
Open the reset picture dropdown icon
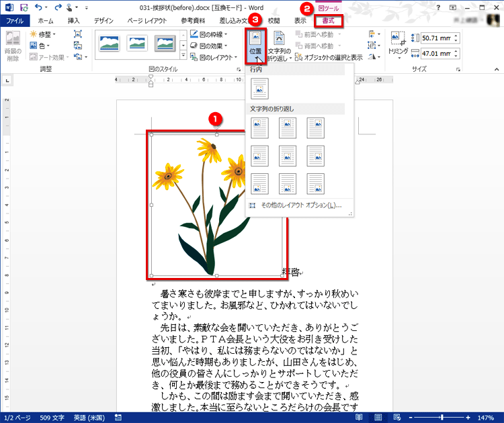click(x=81, y=57)
